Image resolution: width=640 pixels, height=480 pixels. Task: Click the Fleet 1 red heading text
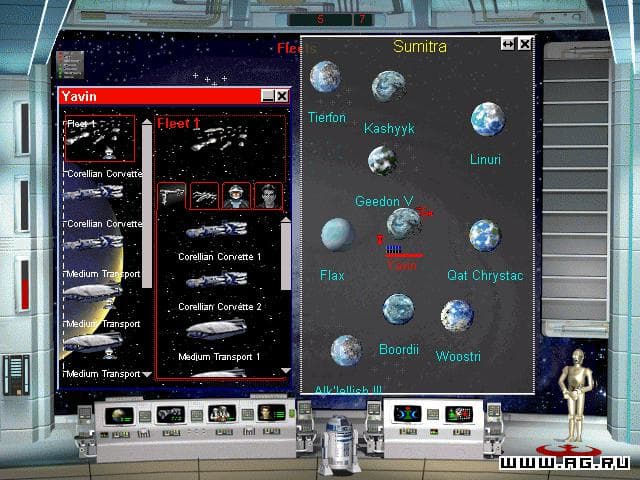pos(178,123)
